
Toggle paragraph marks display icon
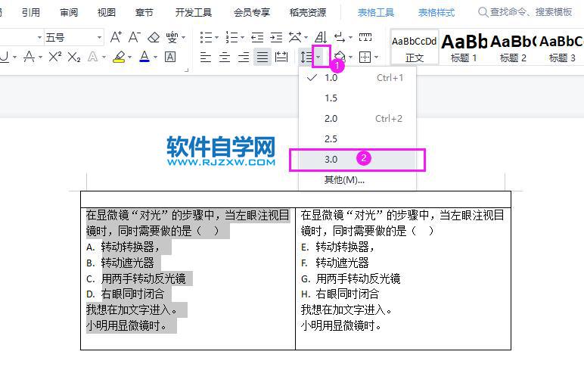point(340,37)
